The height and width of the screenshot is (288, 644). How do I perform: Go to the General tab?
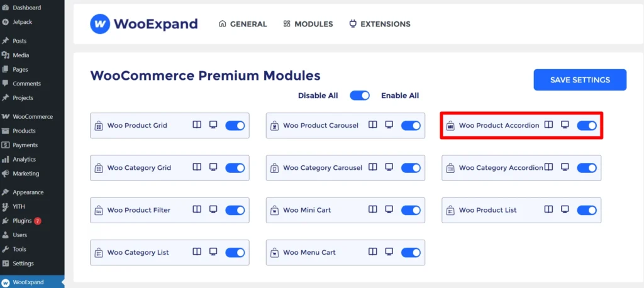point(243,24)
